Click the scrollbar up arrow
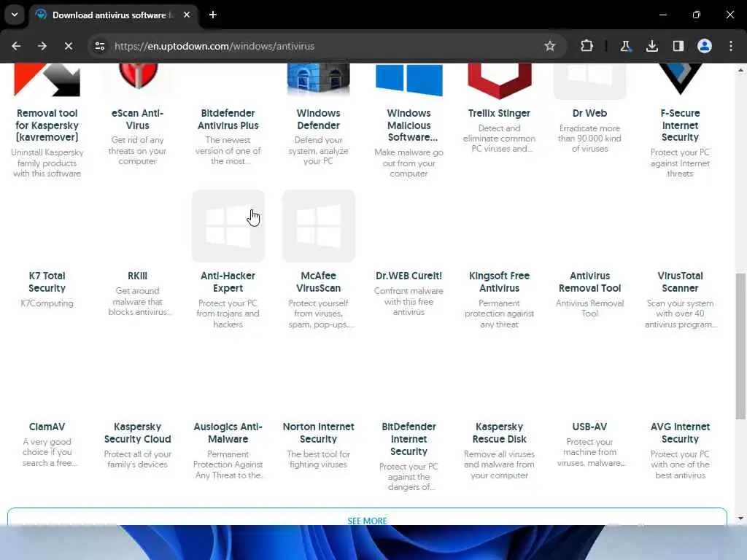This screenshot has height=560, width=747. tap(740, 70)
